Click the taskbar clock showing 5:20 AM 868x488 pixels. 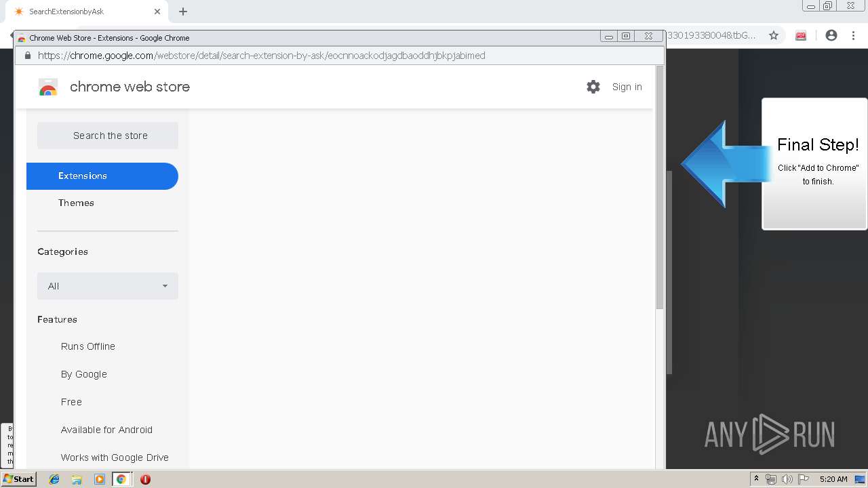[x=833, y=479]
